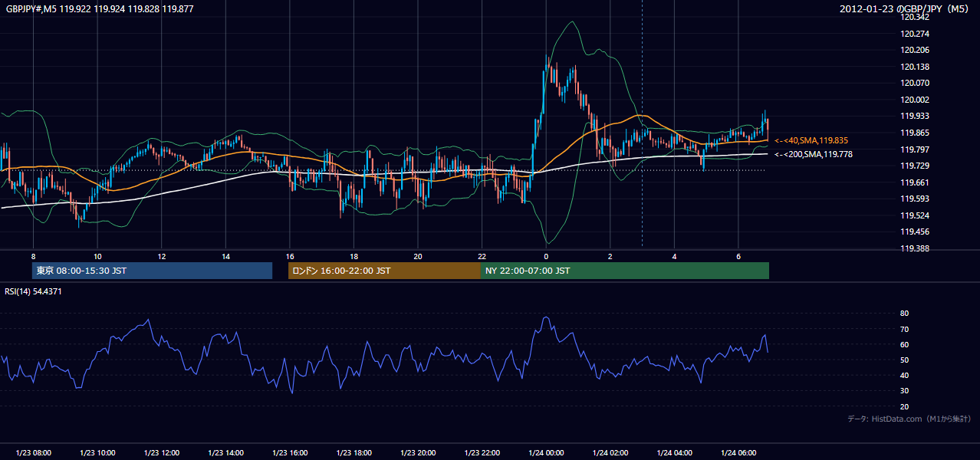Select the RSI(14) 54.4371 indicator label
The width and height of the screenshot is (980, 460).
click(x=34, y=291)
